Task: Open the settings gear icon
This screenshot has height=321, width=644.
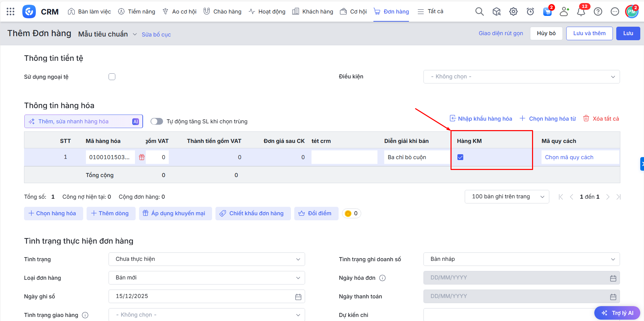Action: [x=513, y=11]
